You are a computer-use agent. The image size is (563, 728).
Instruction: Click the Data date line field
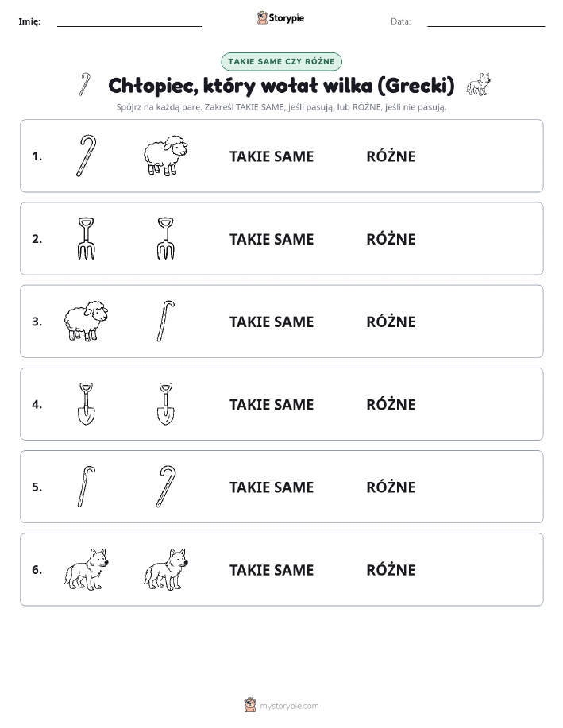click(486, 21)
